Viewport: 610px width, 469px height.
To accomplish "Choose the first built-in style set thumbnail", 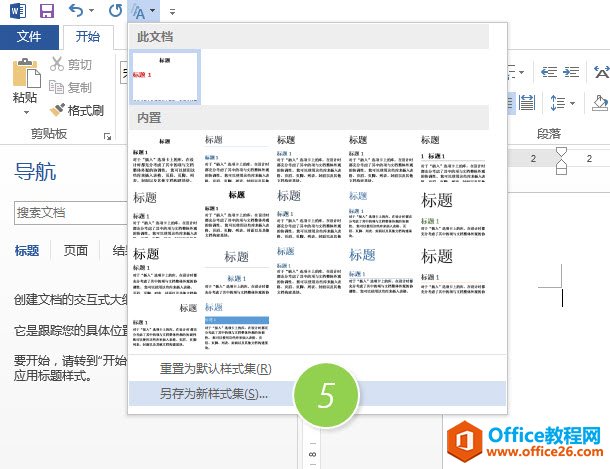I will coord(165,159).
